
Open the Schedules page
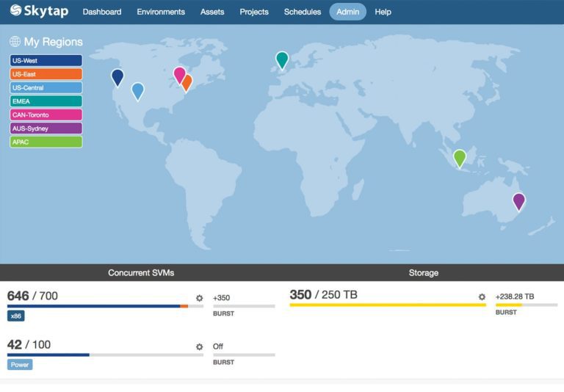pyautogui.click(x=303, y=12)
